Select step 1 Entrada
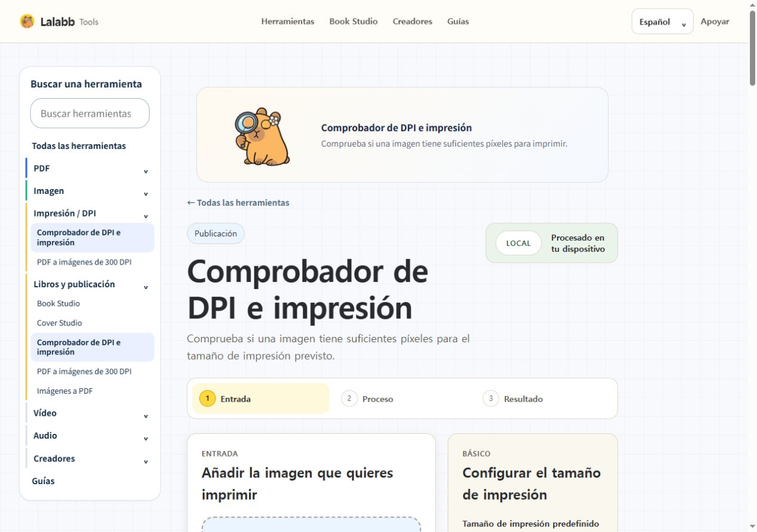Viewport: 757px width, 532px height. point(260,399)
